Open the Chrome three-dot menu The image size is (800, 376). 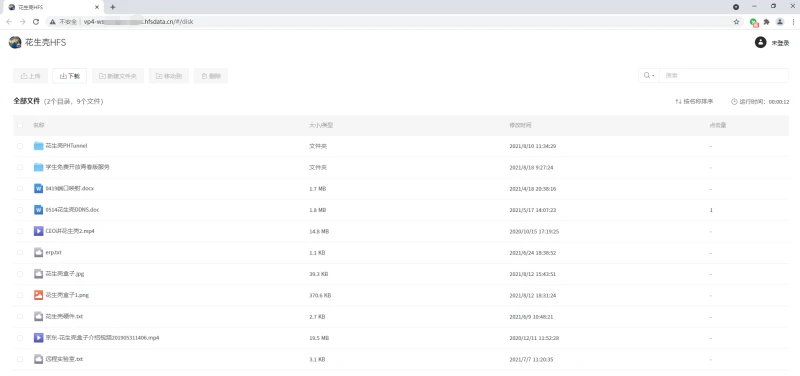pyautogui.click(x=793, y=22)
